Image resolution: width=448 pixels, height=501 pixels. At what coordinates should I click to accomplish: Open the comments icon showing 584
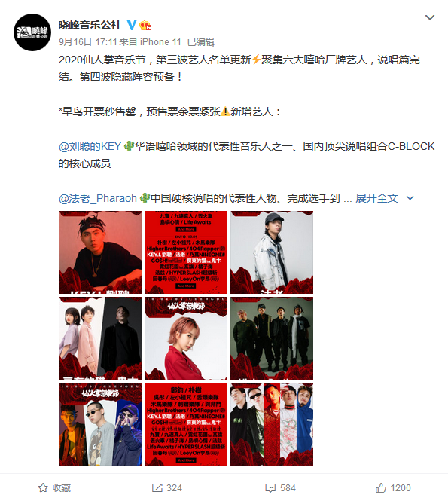pos(270,487)
